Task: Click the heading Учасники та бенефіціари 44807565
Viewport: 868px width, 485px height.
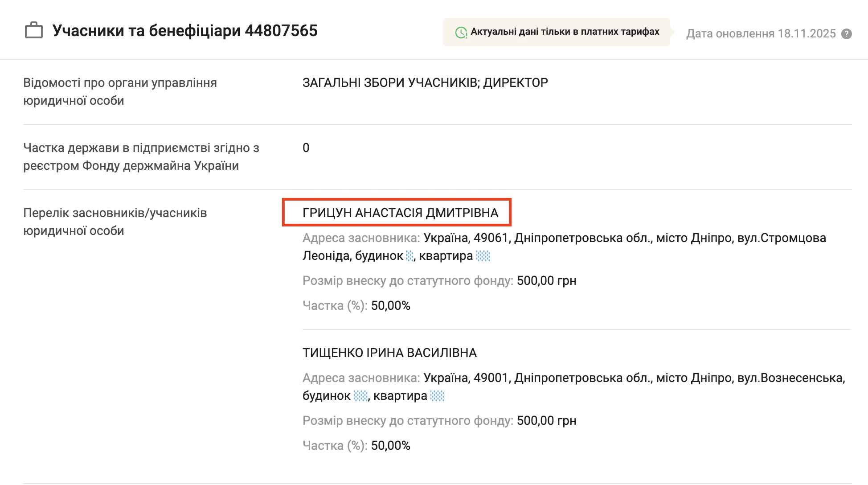Action: (x=184, y=31)
